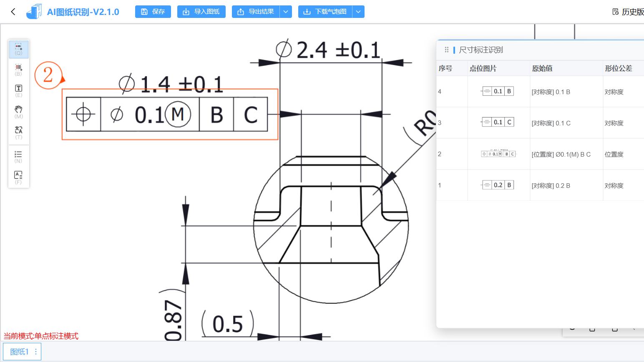Select bubble marker 2 on the drawing
Viewport: 644px width, 362px height.
click(48, 75)
